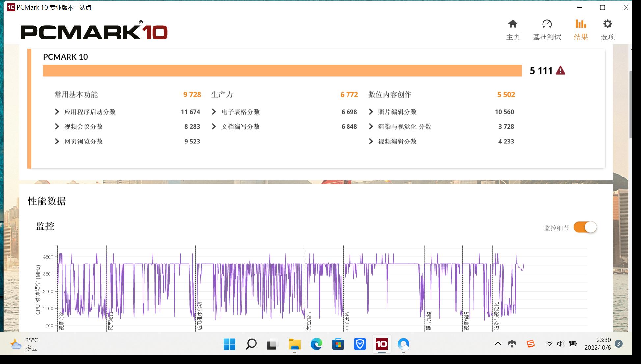Select the 结果 results bar-chart icon
Viewport: 641px width, 364px height.
(x=581, y=24)
